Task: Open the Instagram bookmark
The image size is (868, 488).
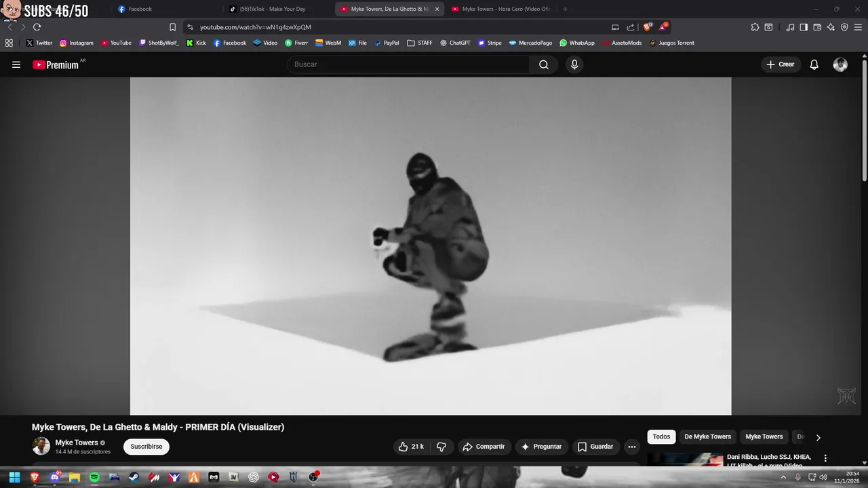Action: pos(76,43)
